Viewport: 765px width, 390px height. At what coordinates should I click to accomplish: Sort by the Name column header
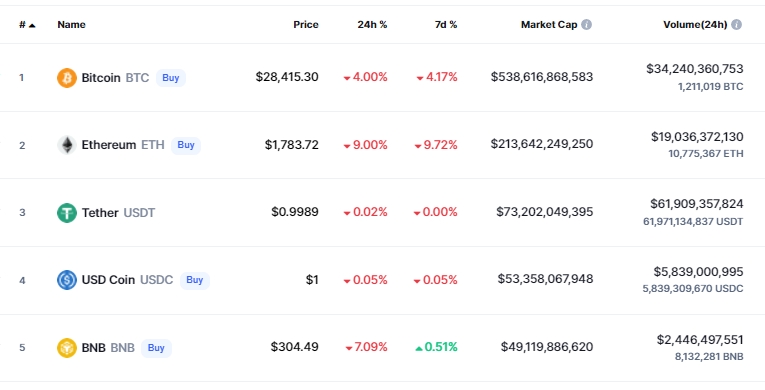(x=71, y=24)
